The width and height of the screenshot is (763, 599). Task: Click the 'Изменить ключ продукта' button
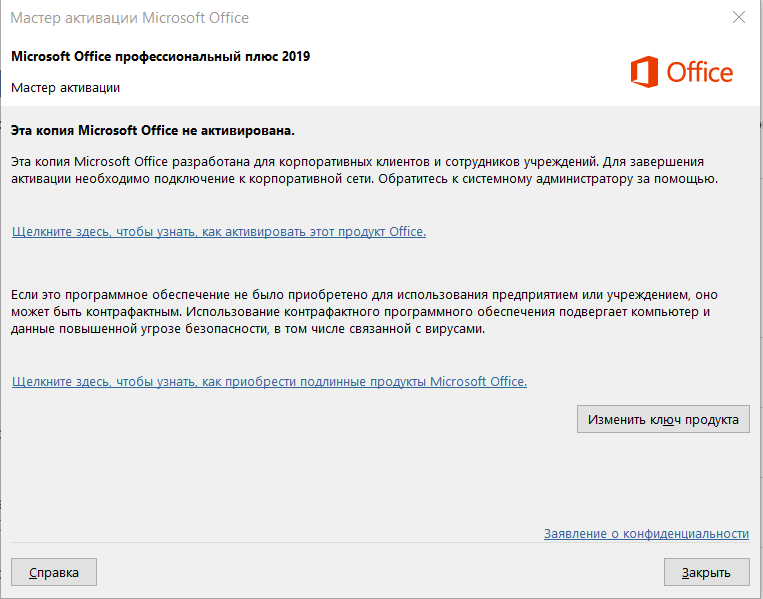point(663,419)
